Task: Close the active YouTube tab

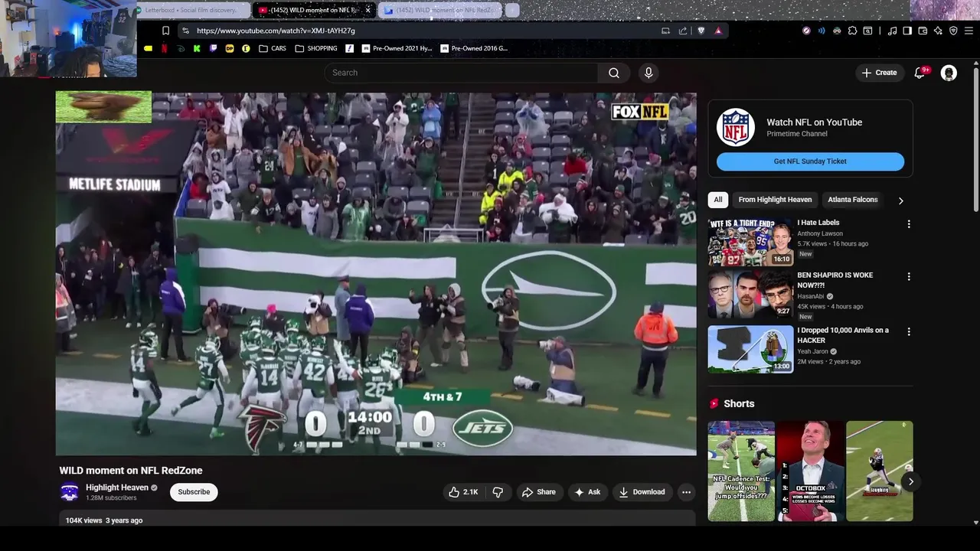Action: click(x=367, y=10)
